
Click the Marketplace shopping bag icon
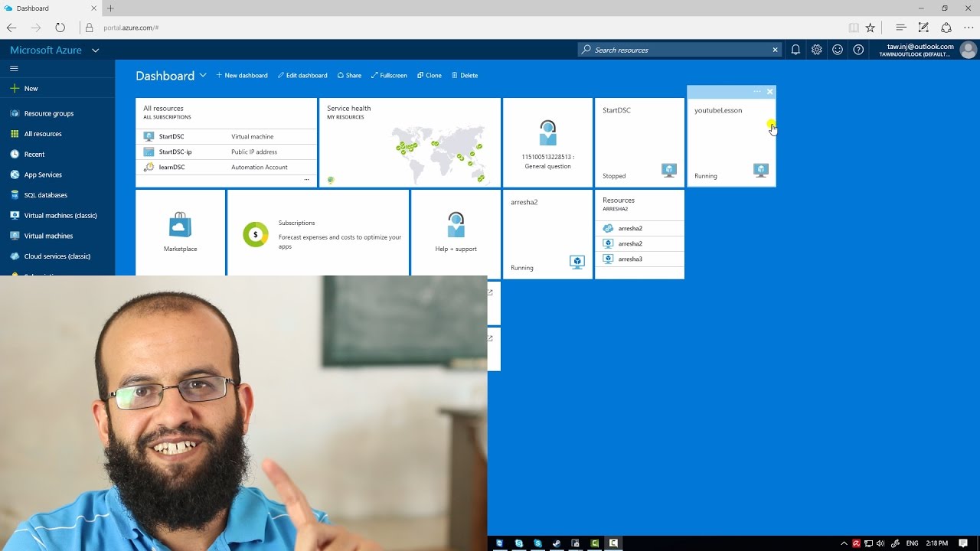pyautogui.click(x=180, y=225)
